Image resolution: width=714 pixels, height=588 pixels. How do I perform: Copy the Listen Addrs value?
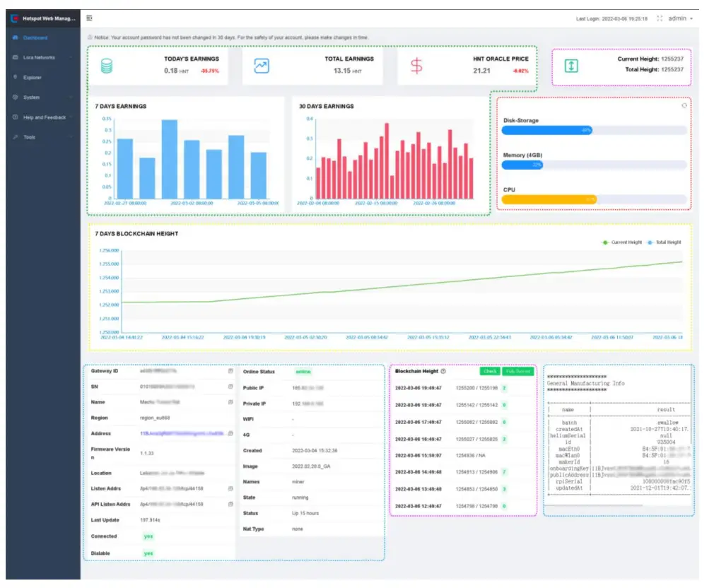pyautogui.click(x=230, y=488)
